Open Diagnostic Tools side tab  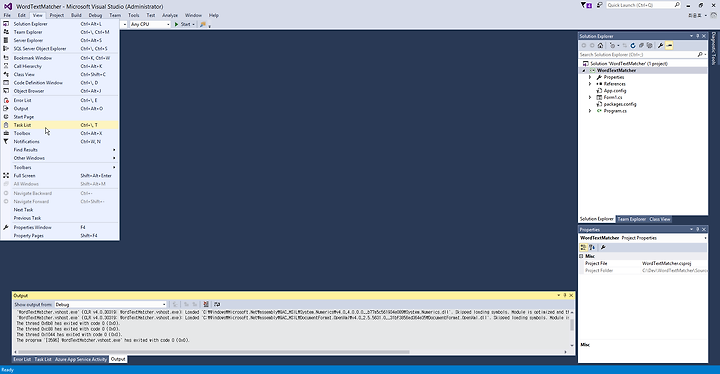click(714, 48)
